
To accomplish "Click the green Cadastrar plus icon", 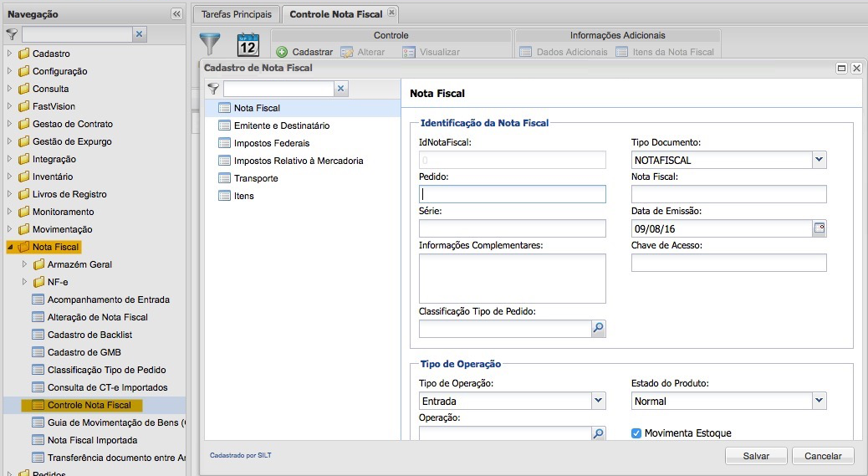I will point(282,52).
